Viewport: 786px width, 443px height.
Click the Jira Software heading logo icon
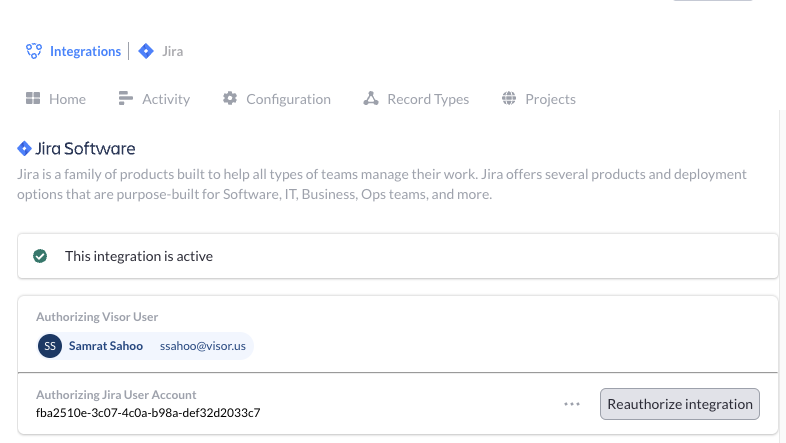24,148
